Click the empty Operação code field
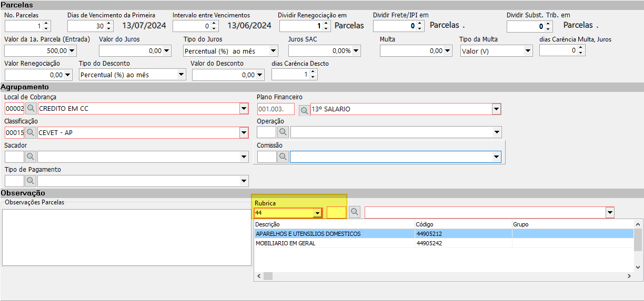This screenshot has height=301, width=644. tap(267, 132)
